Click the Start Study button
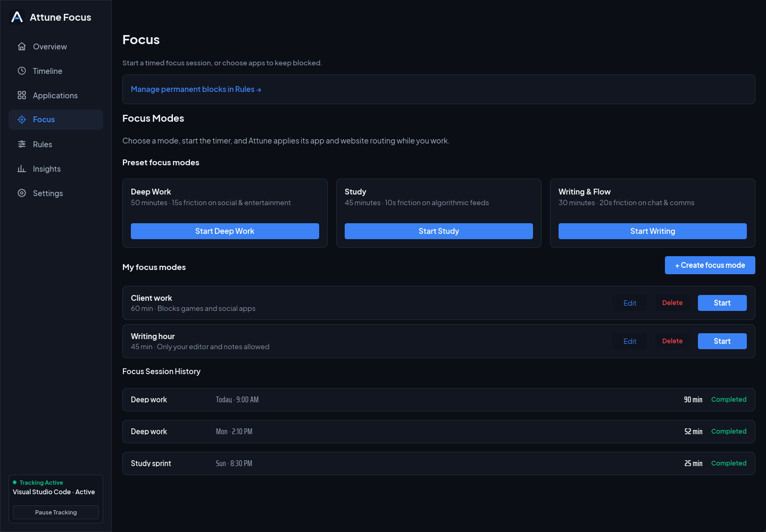This screenshot has height=532, width=766. tap(439, 231)
